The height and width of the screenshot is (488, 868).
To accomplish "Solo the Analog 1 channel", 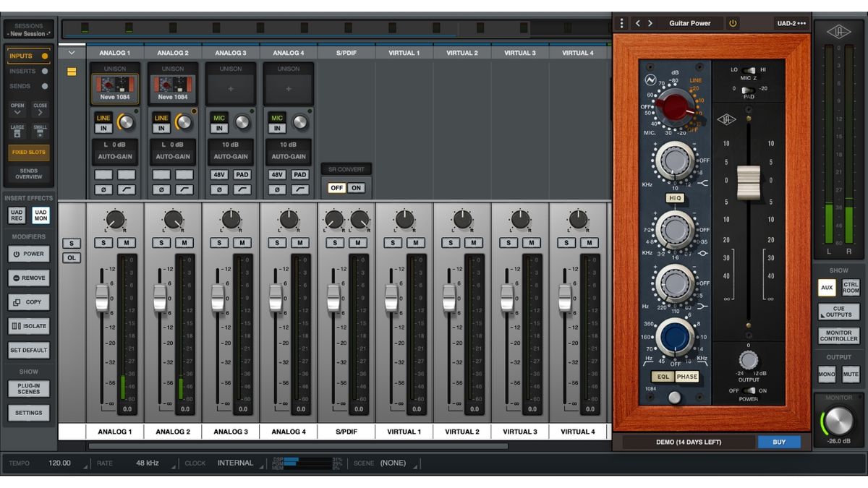I will [x=103, y=243].
